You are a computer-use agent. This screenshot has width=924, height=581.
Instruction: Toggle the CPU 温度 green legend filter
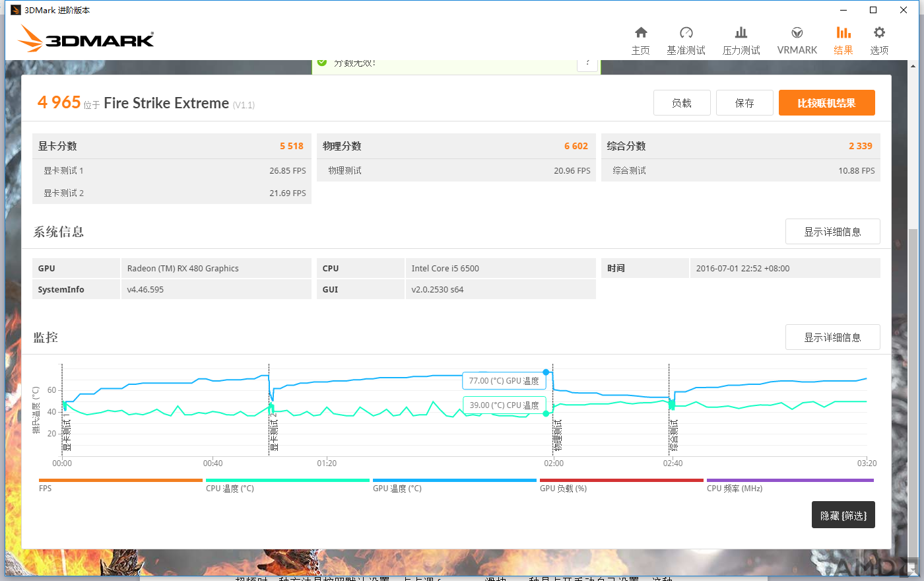tap(288, 485)
